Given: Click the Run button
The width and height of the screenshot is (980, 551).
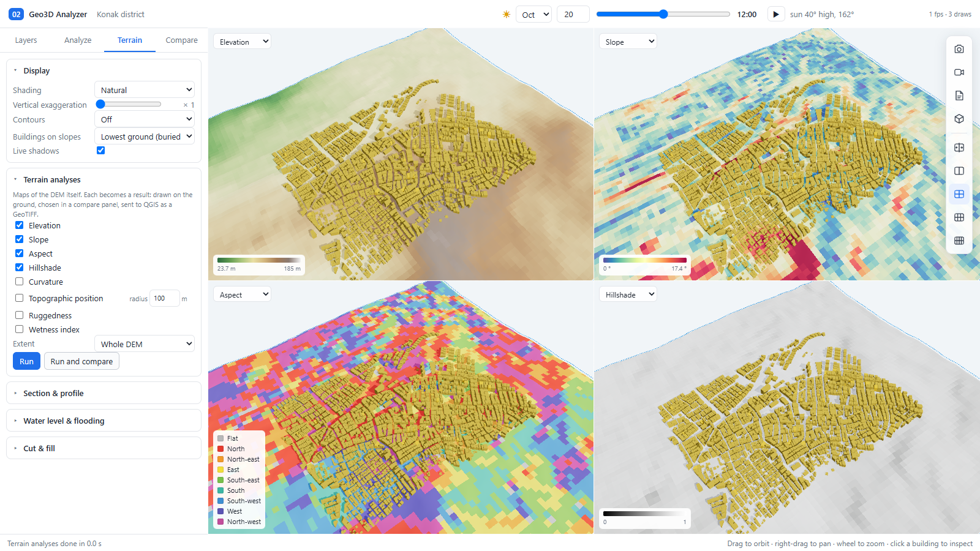Looking at the screenshot, I should pos(27,361).
